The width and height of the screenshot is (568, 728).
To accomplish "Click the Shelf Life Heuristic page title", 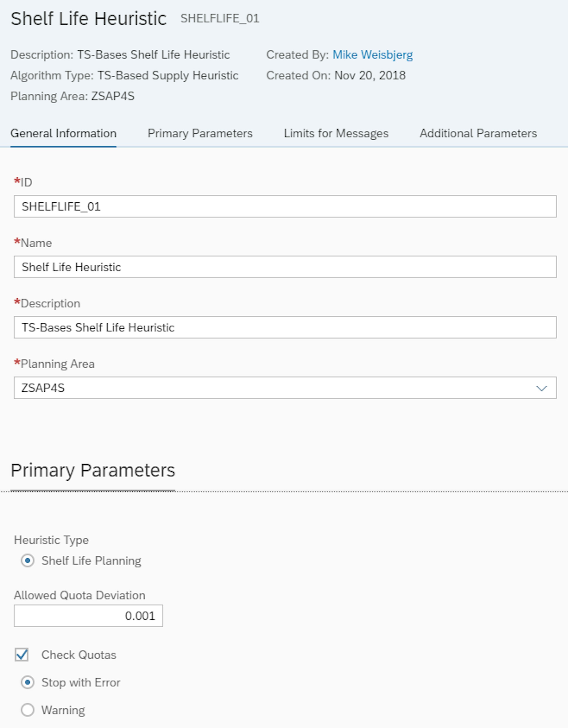I will 88,19.
